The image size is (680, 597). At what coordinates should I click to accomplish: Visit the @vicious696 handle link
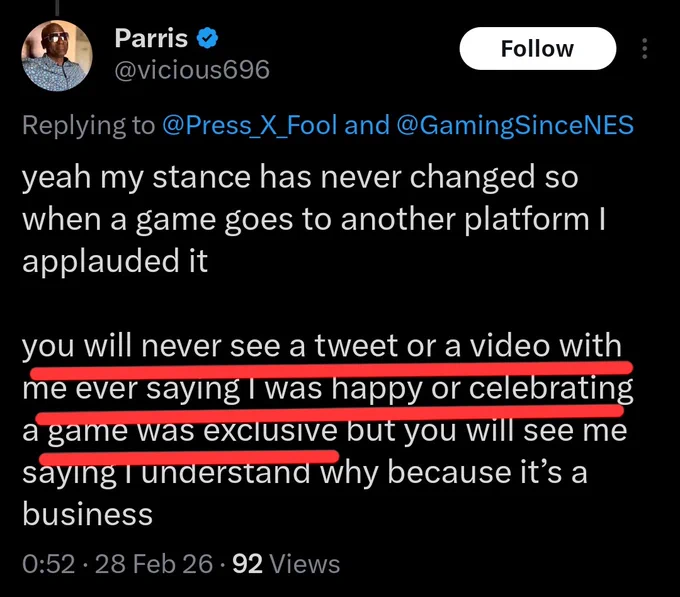192,70
